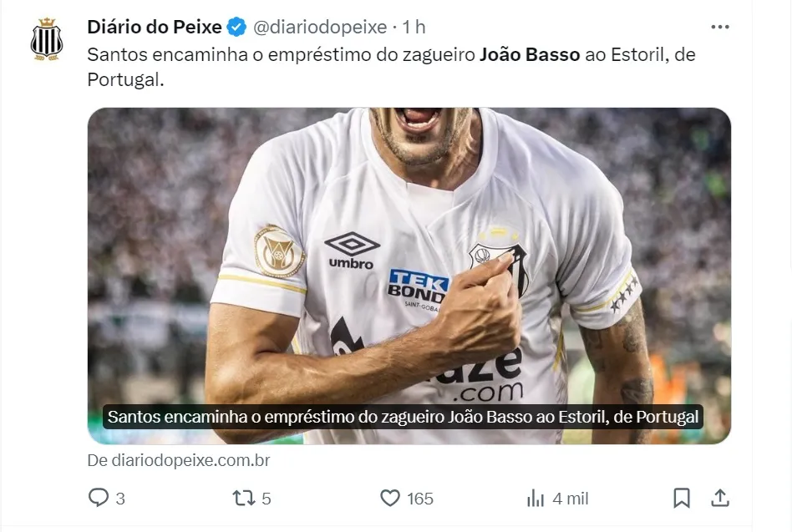
Task: Click the Diário do Peixe display name
Action: click(x=155, y=27)
